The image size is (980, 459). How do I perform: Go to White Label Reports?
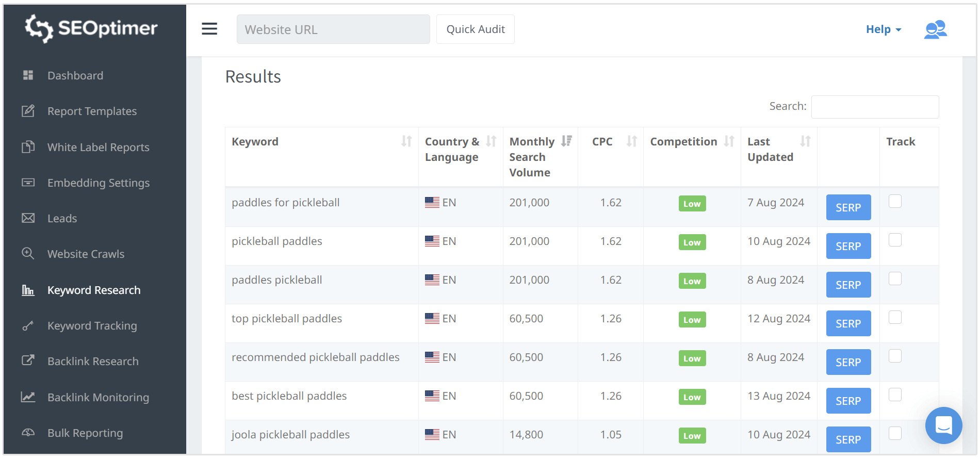point(98,147)
